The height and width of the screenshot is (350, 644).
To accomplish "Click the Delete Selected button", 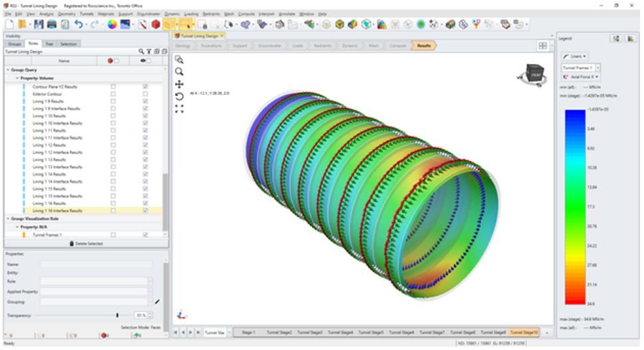I will [84, 243].
